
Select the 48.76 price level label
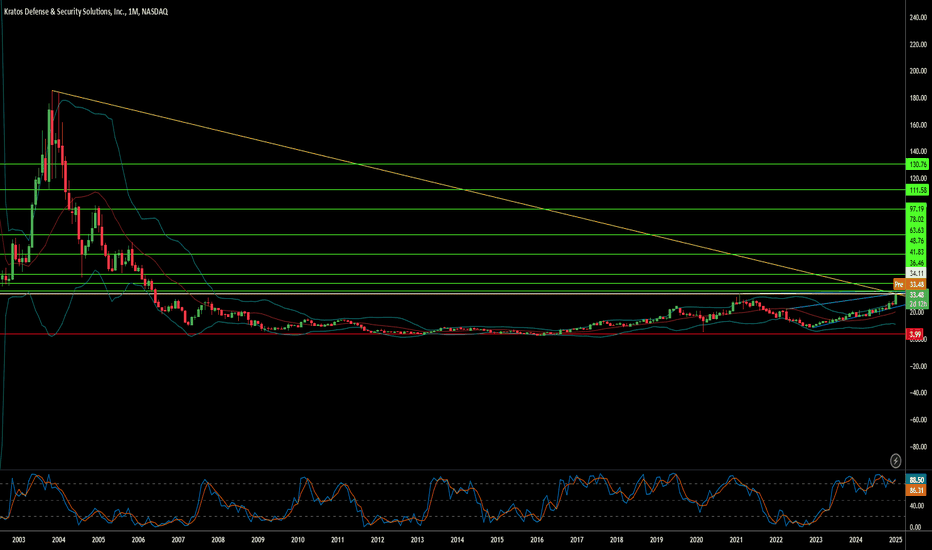(x=918, y=241)
